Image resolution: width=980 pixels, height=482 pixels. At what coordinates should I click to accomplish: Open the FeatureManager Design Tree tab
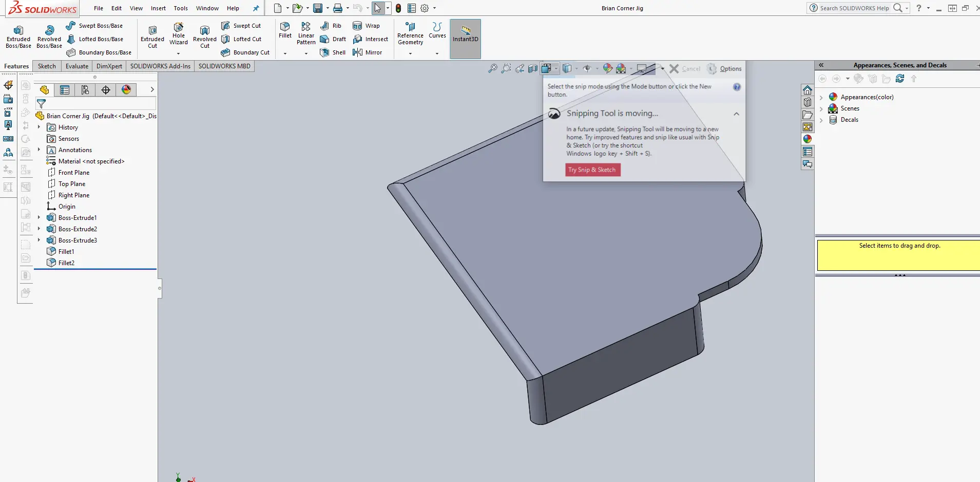(x=45, y=90)
